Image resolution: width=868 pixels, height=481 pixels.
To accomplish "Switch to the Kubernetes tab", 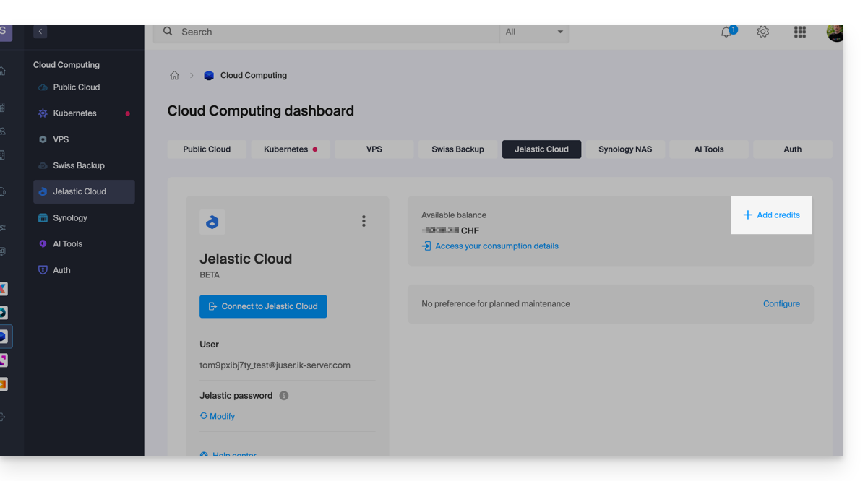I will coord(291,149).
